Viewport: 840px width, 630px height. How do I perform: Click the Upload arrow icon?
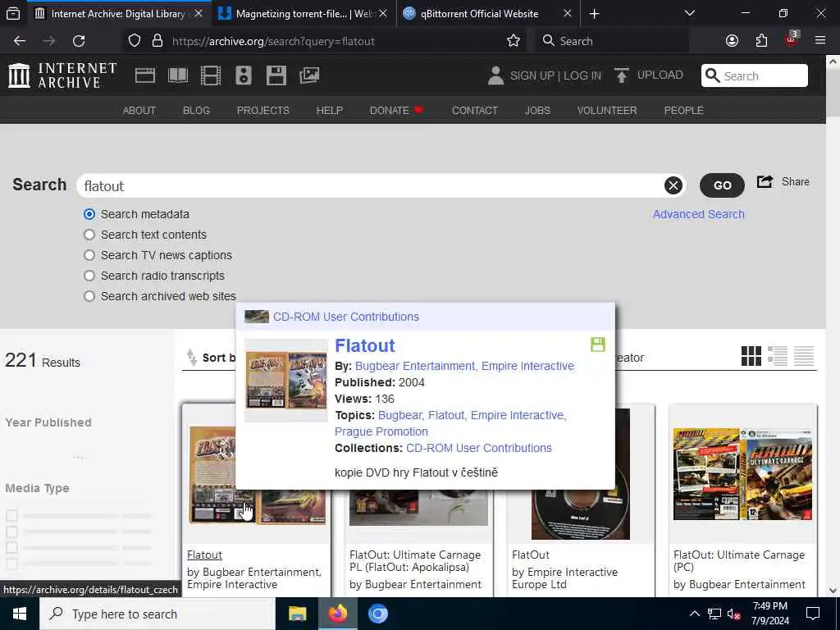point(622,75)
